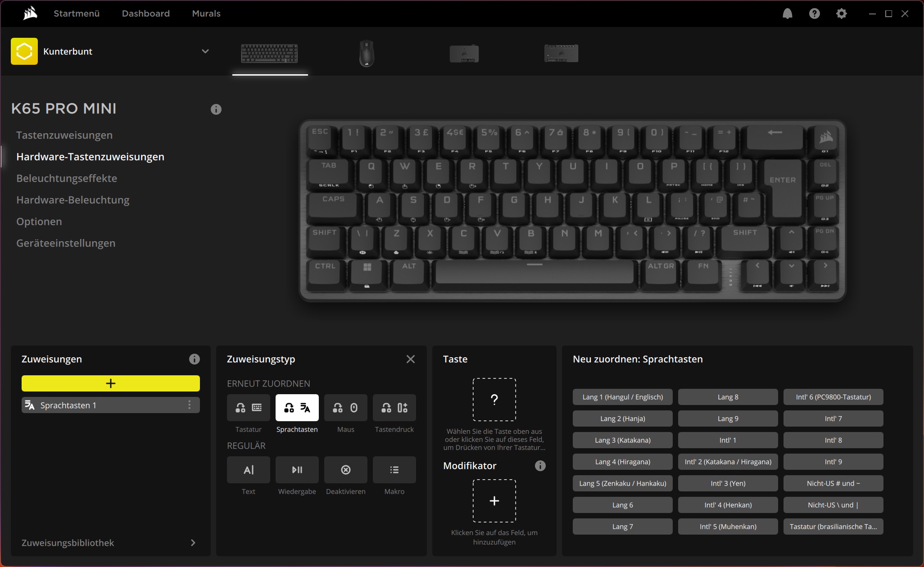924x567 pixels.
Task: Select Lang 3 (Katakana)
Action: [623, 440]
